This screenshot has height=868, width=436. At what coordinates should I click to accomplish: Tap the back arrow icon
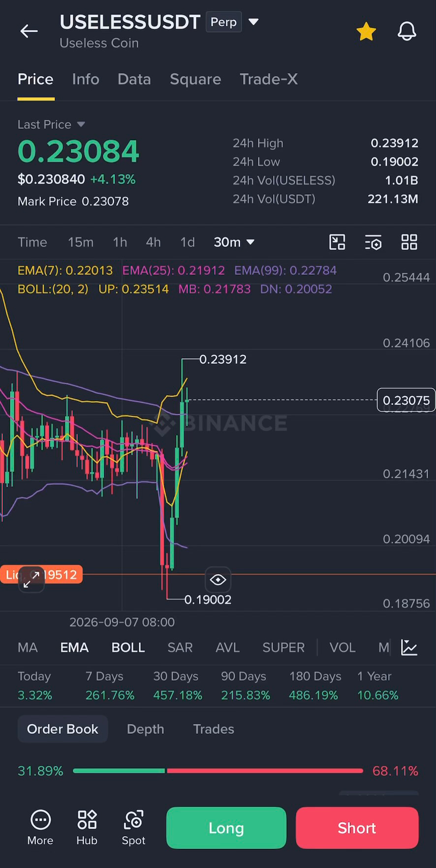(x=29, y=32)
